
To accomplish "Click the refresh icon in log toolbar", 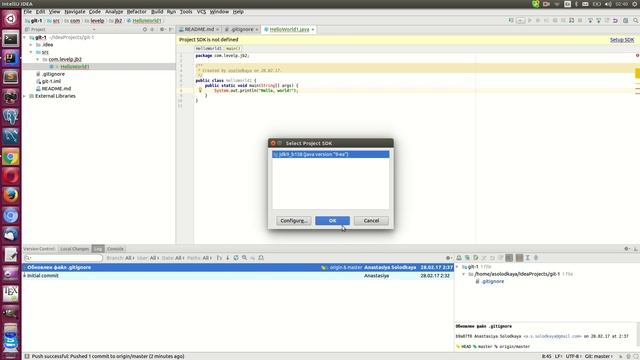I will [x=236, y=258].
